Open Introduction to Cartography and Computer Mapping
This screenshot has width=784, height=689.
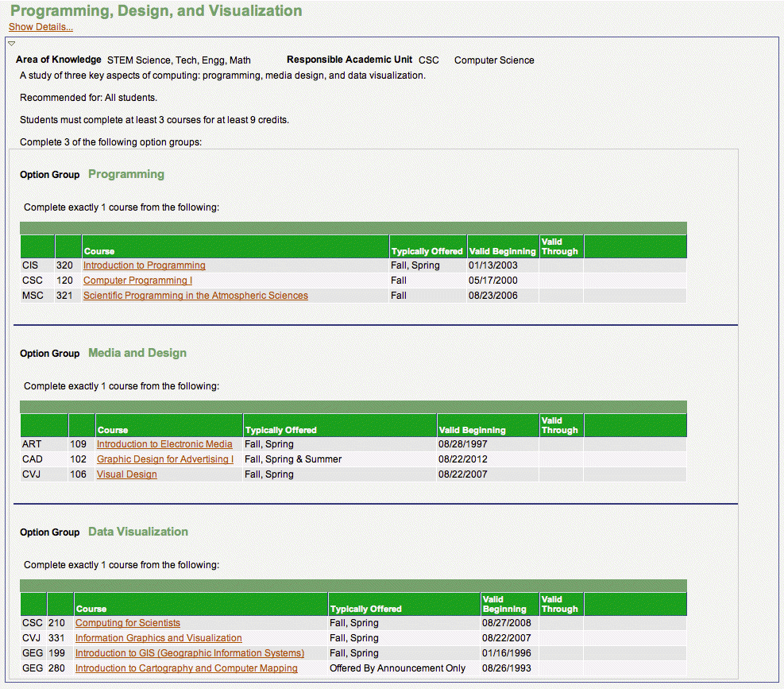(x=186, y=668)
